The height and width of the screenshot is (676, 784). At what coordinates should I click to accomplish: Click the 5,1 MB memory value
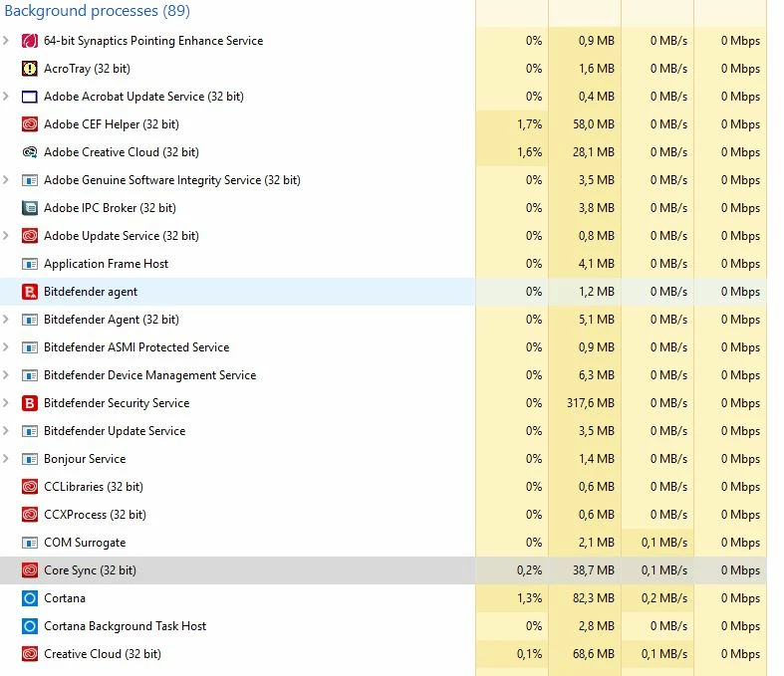point(597,320)
